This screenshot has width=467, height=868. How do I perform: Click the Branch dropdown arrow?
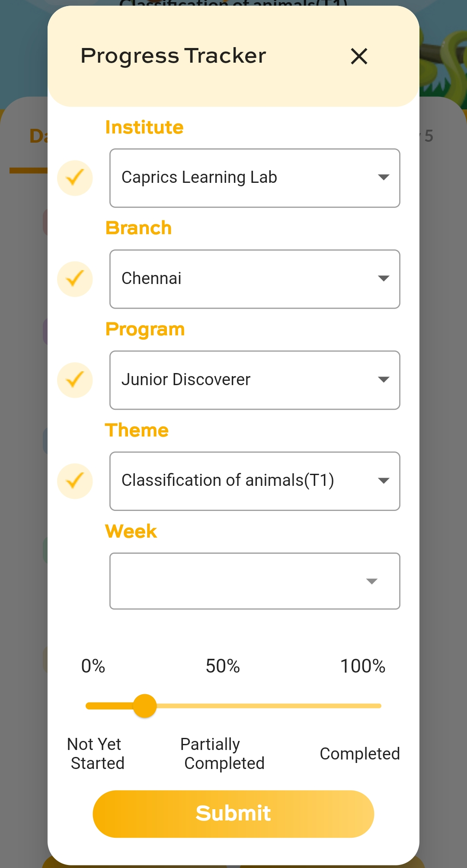(384, 278)
